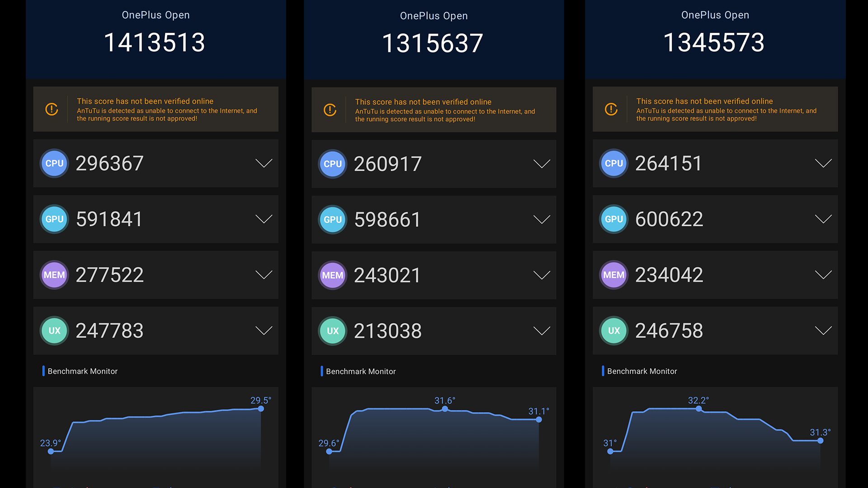Click the UX icon beside 247783
Screen dimensions: 868x488
tap(54, 331)
